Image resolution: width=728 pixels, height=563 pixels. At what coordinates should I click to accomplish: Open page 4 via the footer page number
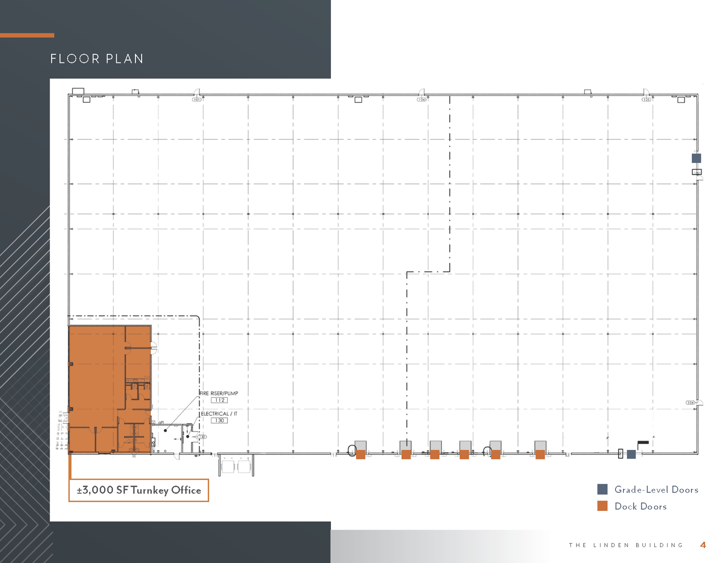coord(703,545)
